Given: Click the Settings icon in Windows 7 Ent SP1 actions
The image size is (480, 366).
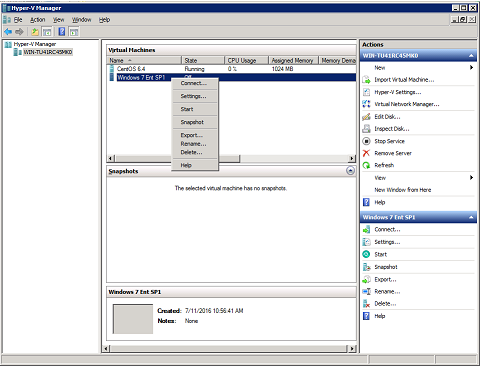Looking at the screenshot, I should coord(366,242).
